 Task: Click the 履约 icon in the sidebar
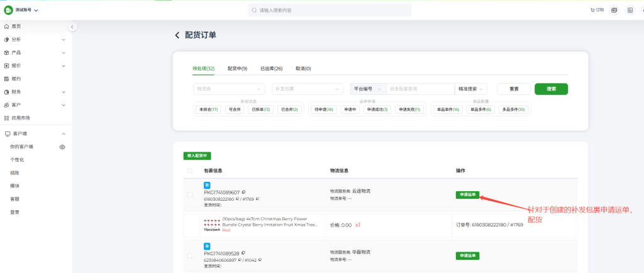pos(6,79)
